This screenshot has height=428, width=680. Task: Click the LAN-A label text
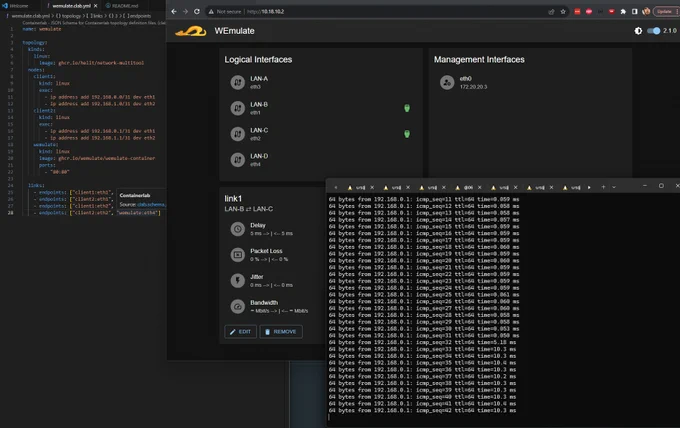(259, 78)
